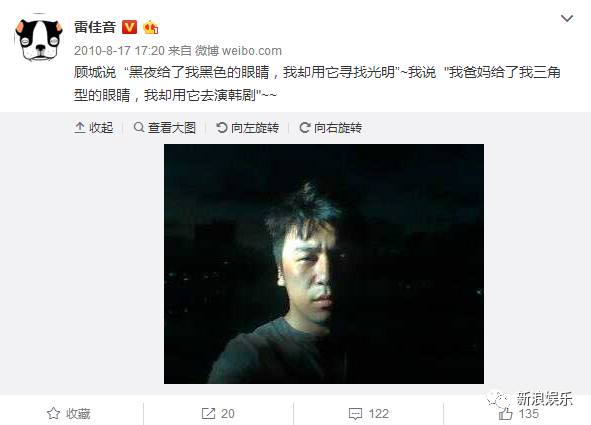Open the post timestamp 2010-8-17 17:20
The width and height of the screenshot is (591, 425).
(x=119, y=51)
